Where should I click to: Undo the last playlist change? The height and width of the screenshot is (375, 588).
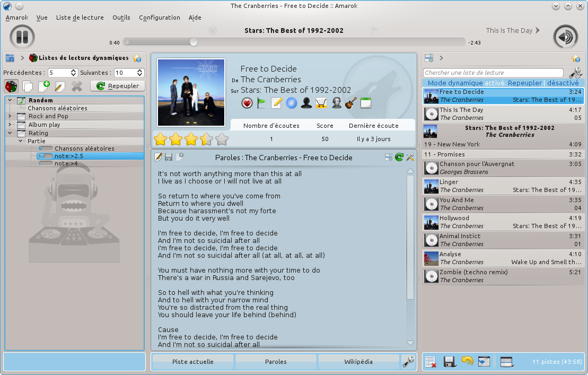click(467, 361)
